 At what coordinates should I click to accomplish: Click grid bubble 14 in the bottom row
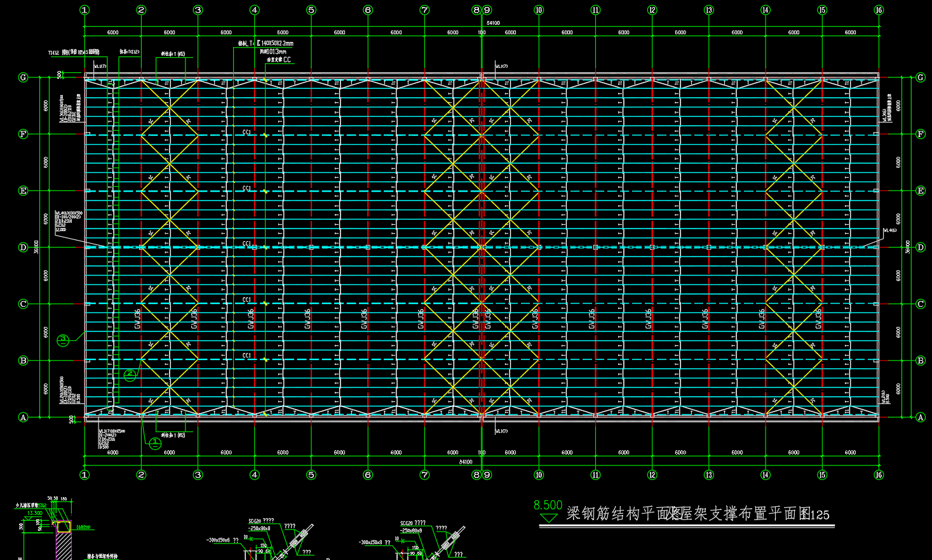point(766,475)
